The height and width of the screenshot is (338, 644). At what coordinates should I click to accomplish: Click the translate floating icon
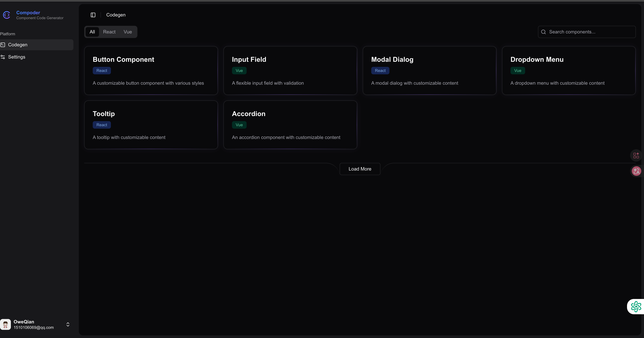pos(636,171)
